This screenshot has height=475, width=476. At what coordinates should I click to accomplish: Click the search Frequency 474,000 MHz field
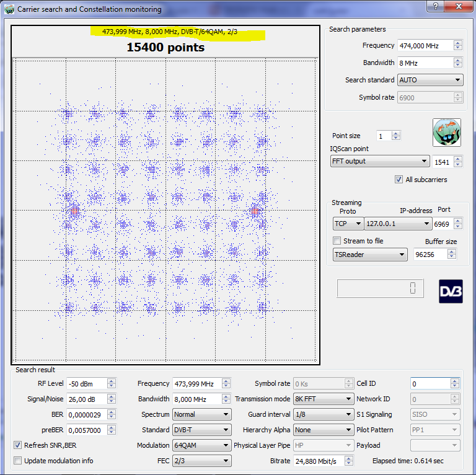point(425,45)
